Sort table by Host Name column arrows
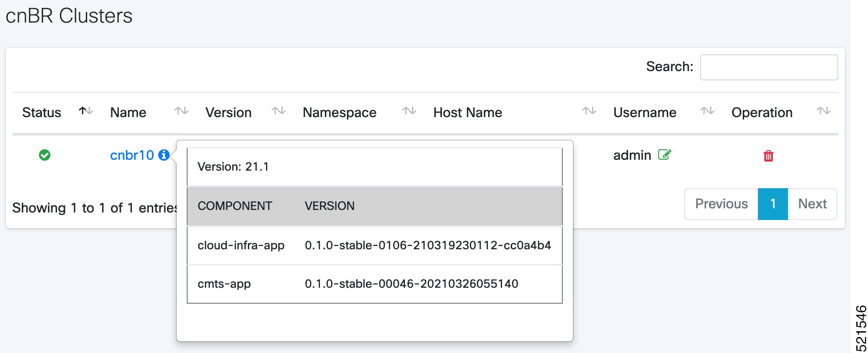The height and width of the screenshot is (353, 868). pyautogui.click(x=589, y=111)
